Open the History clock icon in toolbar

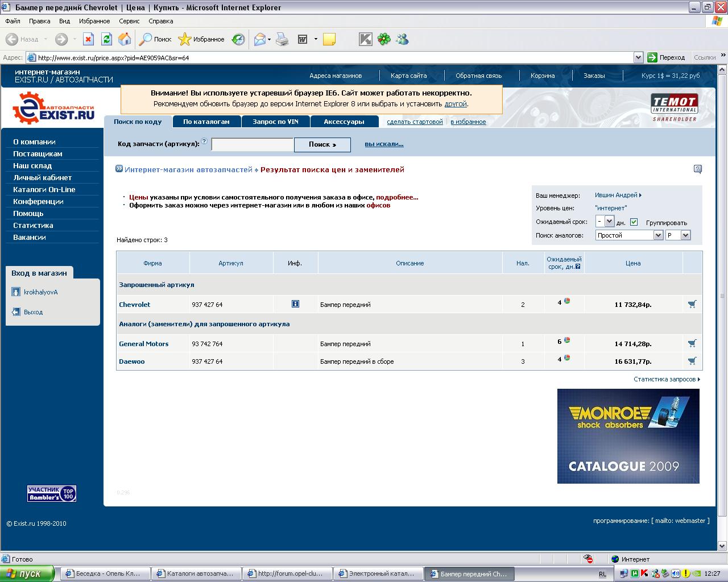[x=238, y=39]
